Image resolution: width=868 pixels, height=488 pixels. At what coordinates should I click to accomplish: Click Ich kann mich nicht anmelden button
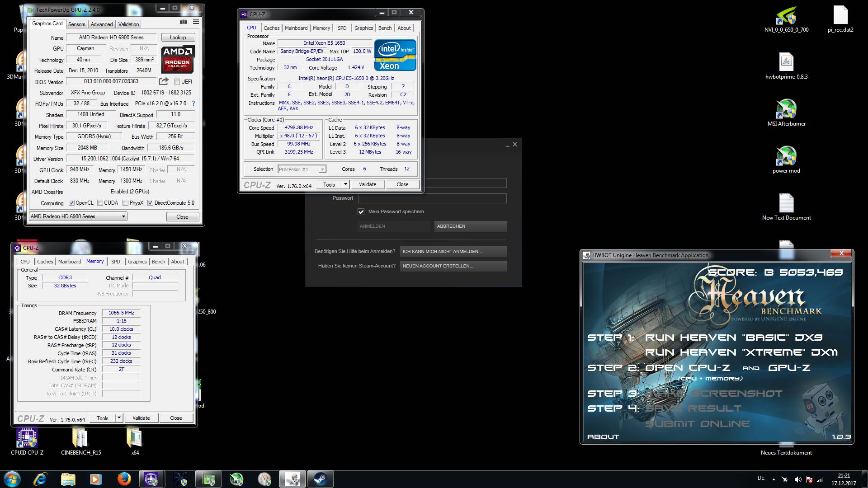tap(453, 251)
